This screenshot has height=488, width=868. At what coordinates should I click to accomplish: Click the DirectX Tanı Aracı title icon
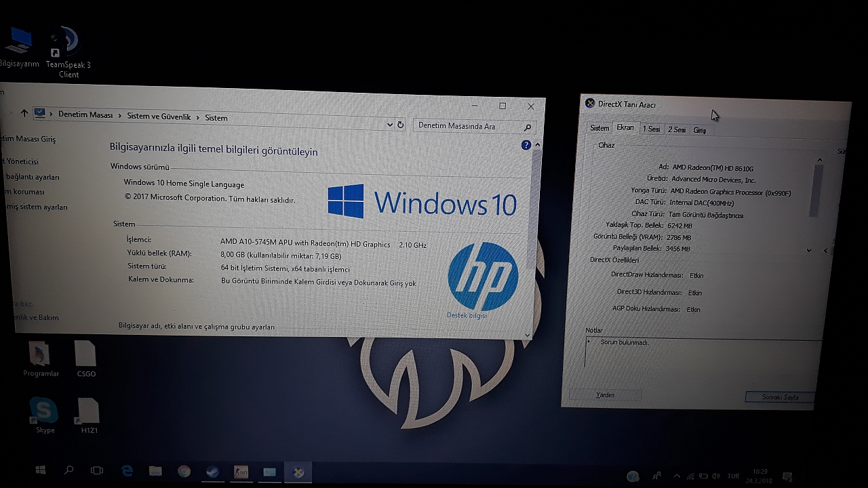click(x=590, y=103)
